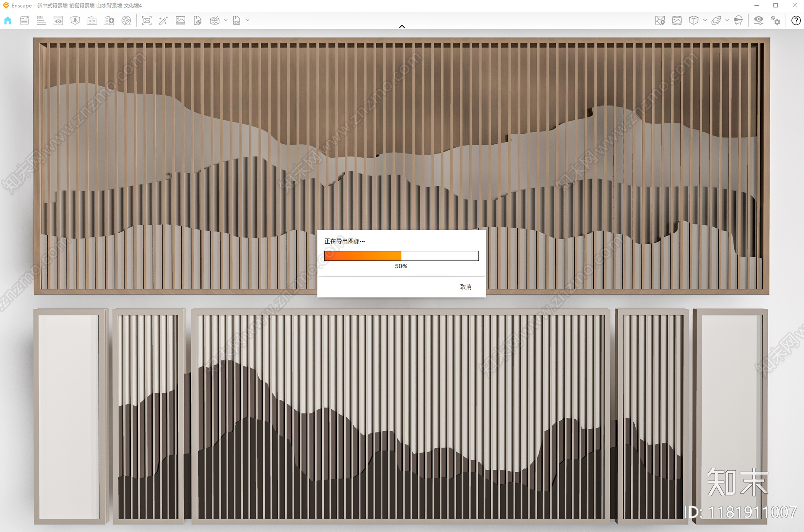Expand the cube projection dropdown arrow

click(705, 21)
